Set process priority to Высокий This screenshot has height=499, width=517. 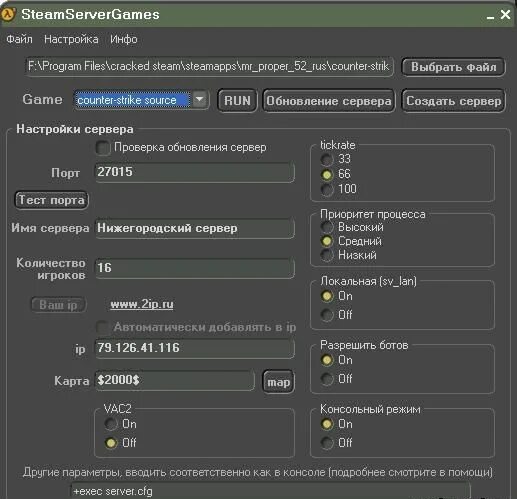(327, 227)
